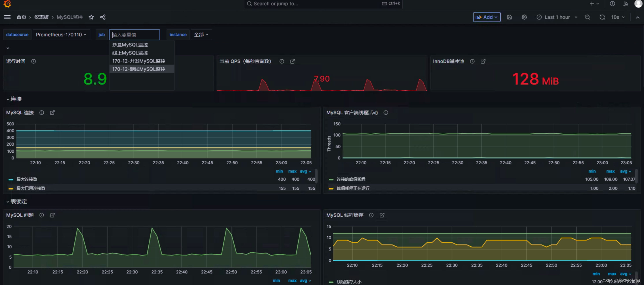
Task: Select 沙盒MySQL监控 from job options
Action: 142,45
